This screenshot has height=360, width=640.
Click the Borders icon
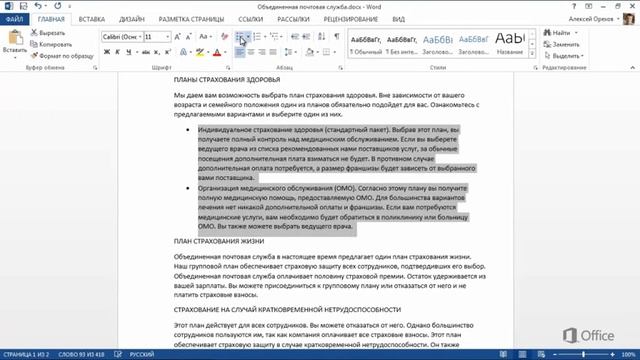click(x=326, y=52)
